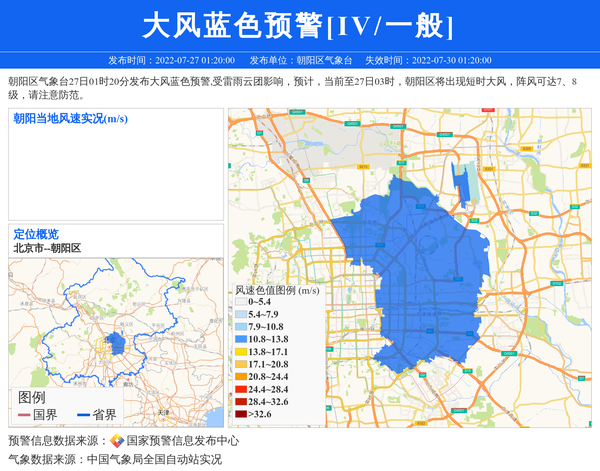The width and height of the screenshot is (600, 471).
Task: Select the 20.8~24.4 orange legend swatch
Action: [x=240, y=377]
